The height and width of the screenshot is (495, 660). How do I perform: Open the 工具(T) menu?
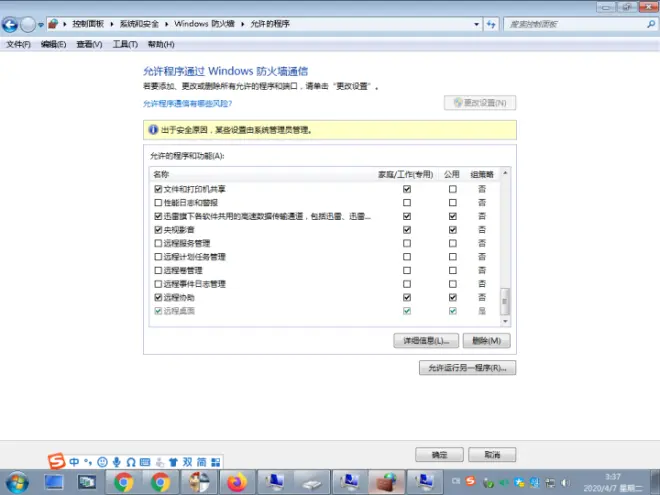125,44
